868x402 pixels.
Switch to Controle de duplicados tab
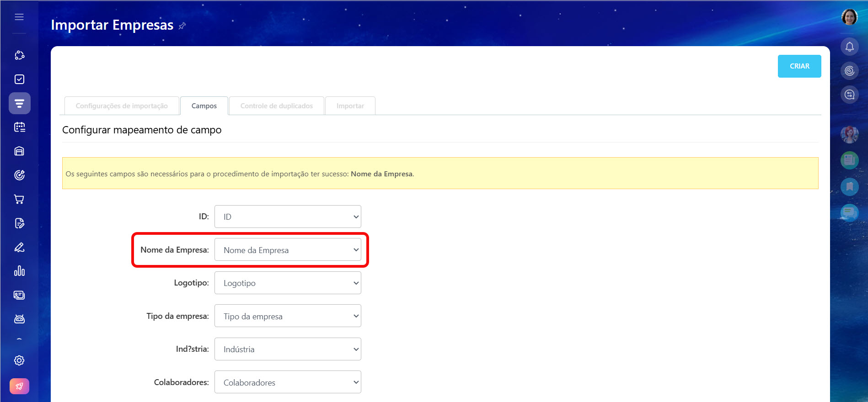pyautogui.click(x=277, y=106)
